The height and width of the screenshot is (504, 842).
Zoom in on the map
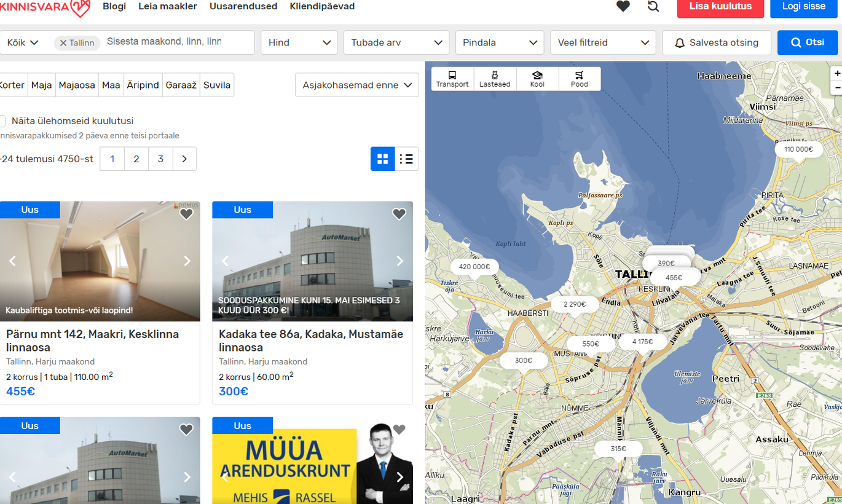click(x=836, y=73)
